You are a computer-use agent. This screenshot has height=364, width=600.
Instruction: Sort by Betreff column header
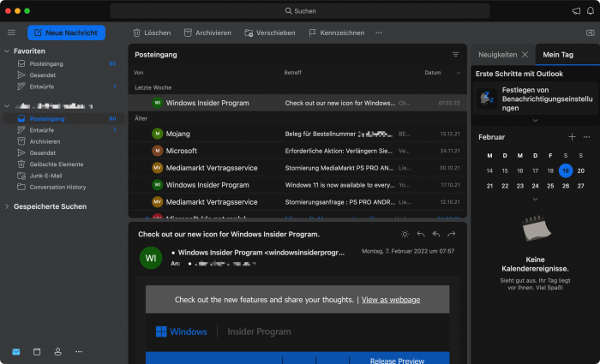(x=292, y=73)
